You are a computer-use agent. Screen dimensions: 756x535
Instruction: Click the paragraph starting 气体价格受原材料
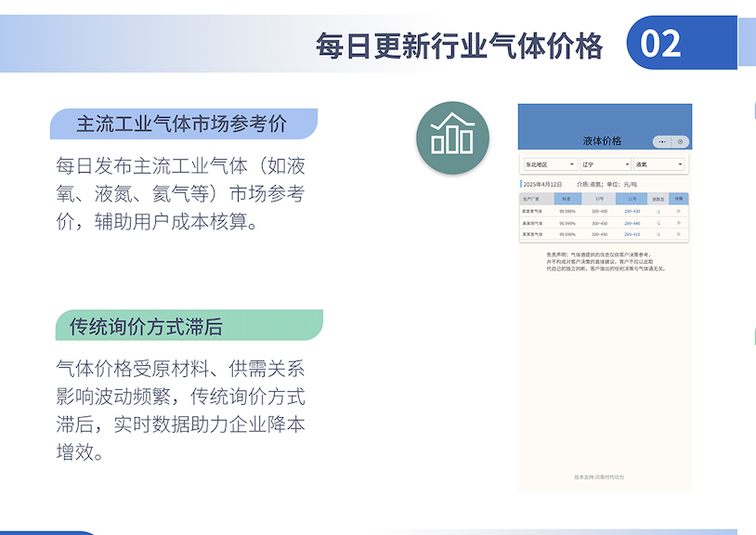(x=180, y=411)
